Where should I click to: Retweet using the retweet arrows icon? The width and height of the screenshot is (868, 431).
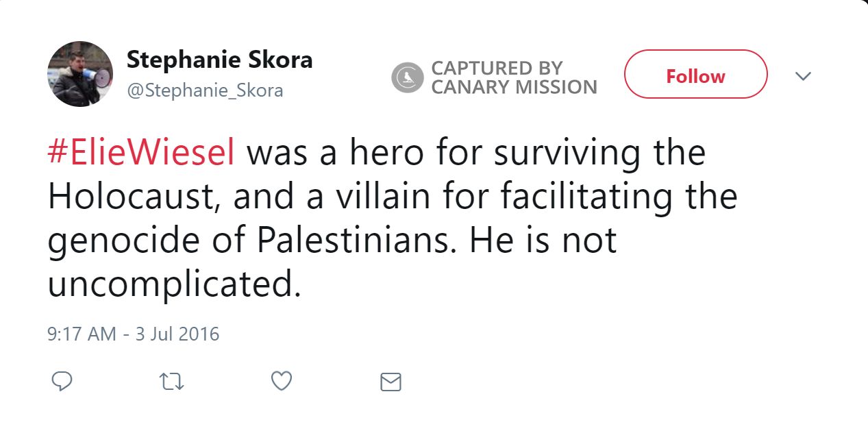[x=171, y=382]
